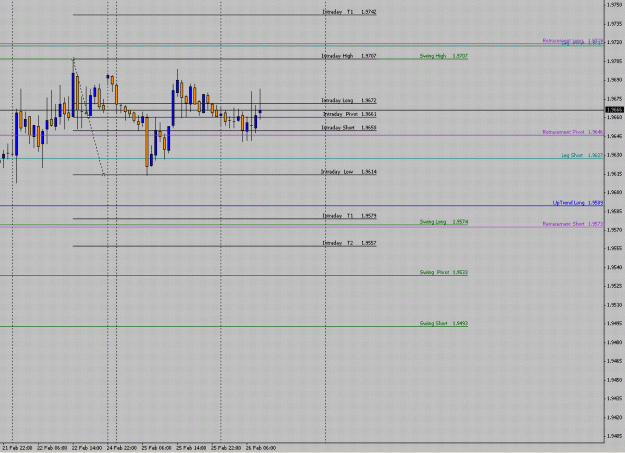The height and width of the screenshot is (453, 625).
Task: Select the Intraday T2 1.9557 label
Action: 350,243
